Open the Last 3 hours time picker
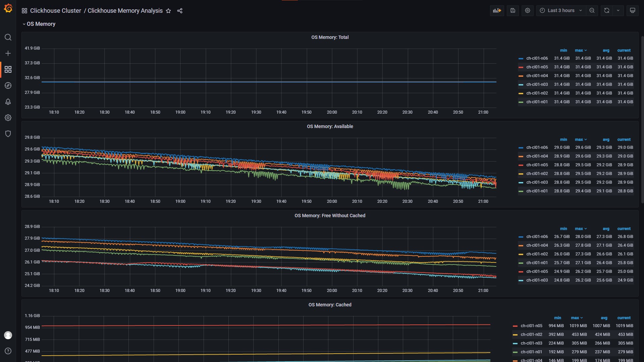 pos(560,10)
